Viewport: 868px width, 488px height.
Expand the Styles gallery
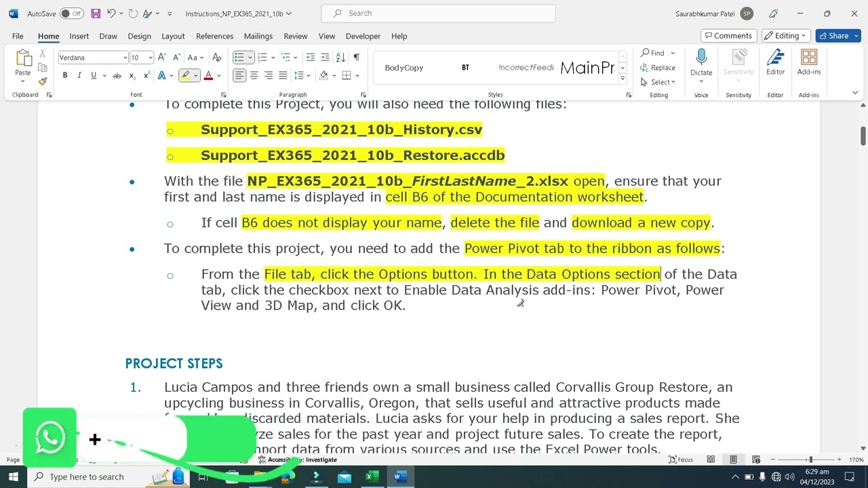point(623,79)
